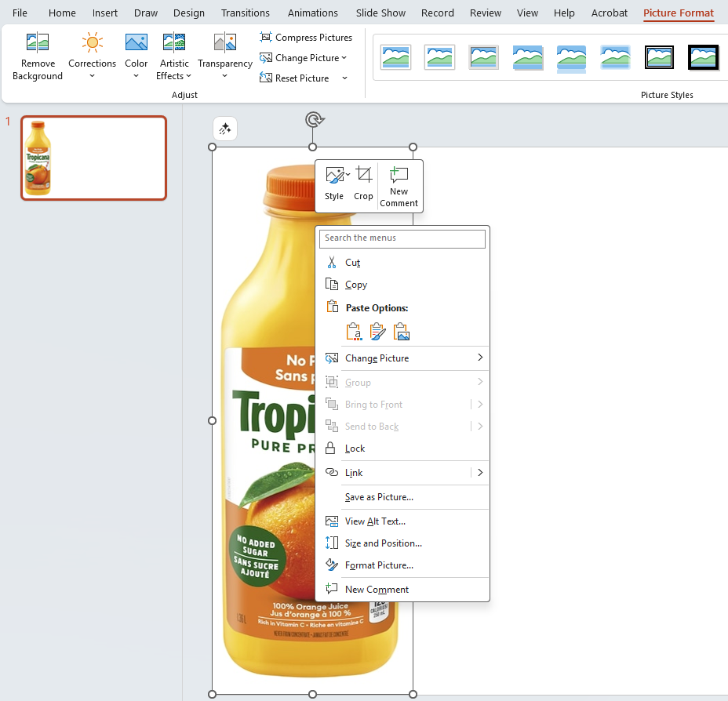
Task: Select slide 1 thumbnail
Action: coord(94,158)
